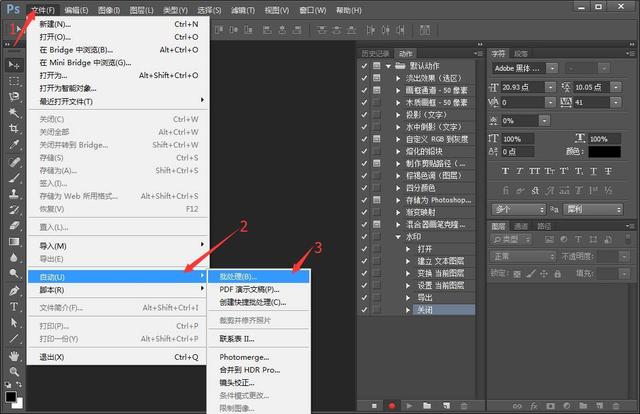Image resolution: width=640 pixels, height=414 pixels.
Task: Click 退出(X) in the File menu
Action: coord(118,357)
